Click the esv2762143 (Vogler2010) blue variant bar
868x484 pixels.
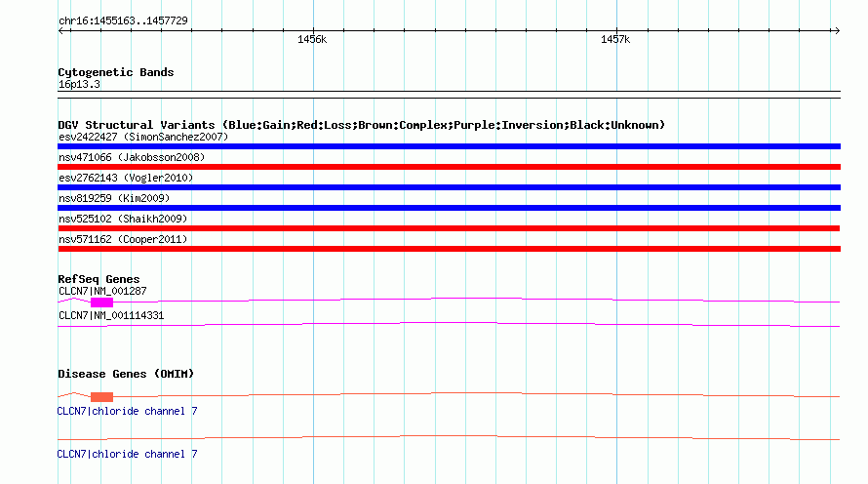[x=449, y=187]
